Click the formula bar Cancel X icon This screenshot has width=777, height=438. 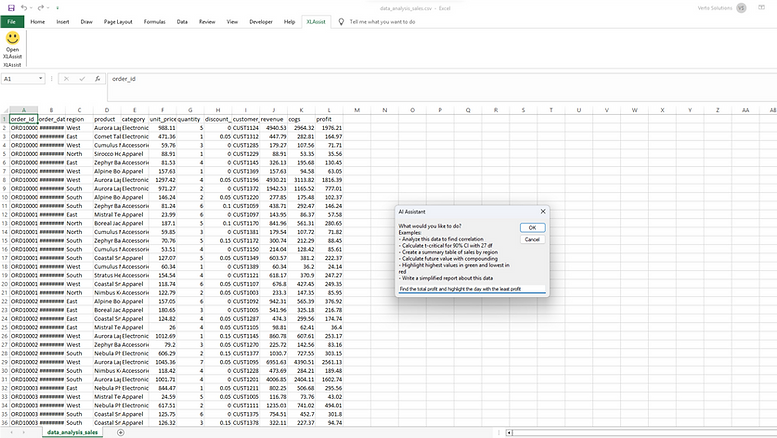pos(66,79)
